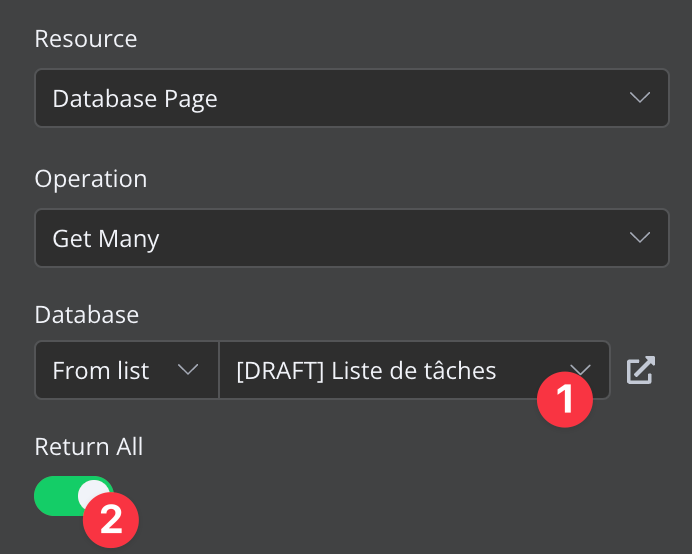This screenshot has width=692, height=554.
Task: Expand the Resource dropdown showing Database Page
Action: (x=351, y=98)
